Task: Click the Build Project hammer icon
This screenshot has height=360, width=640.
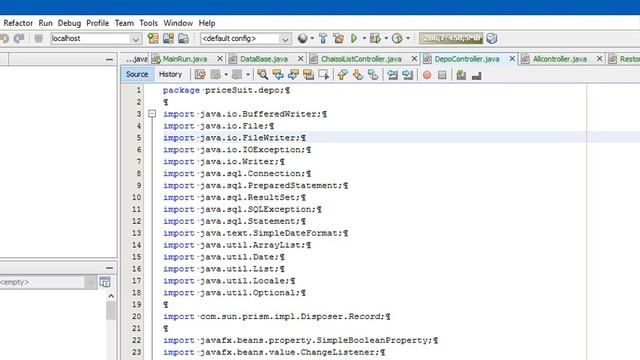Action: (x=323, y=38)
